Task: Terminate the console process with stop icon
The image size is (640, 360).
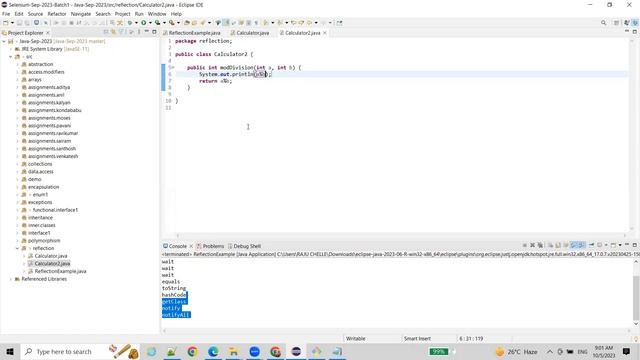Action: click(x=524, y=245)
